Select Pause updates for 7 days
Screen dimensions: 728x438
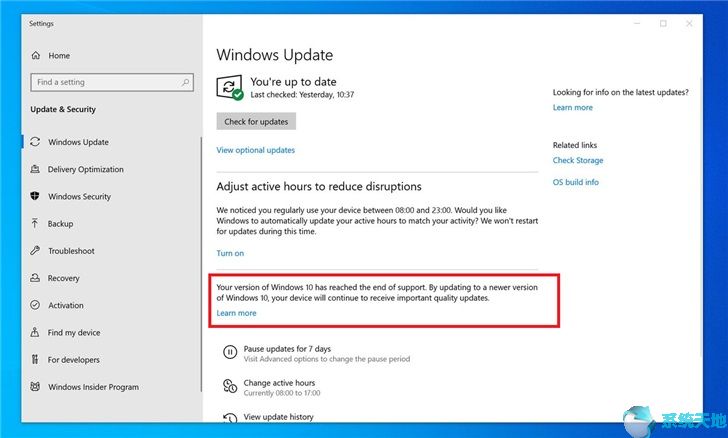[287, 349]
